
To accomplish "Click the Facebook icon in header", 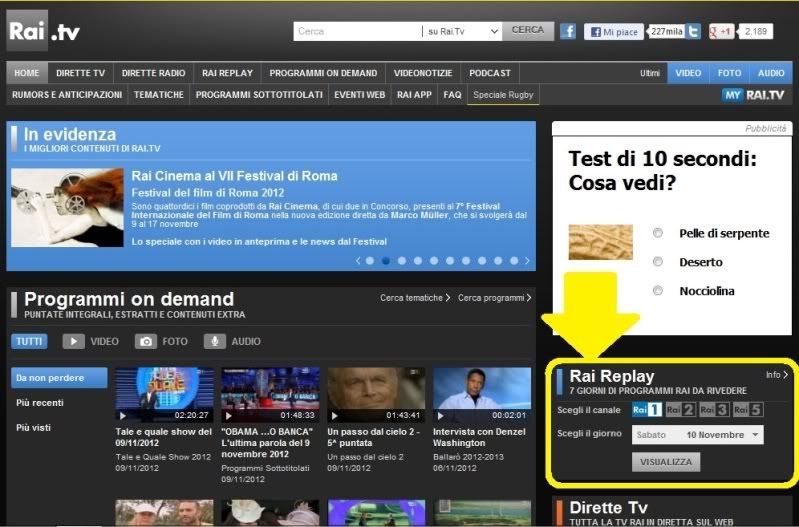I will click(x=568, y=31).
